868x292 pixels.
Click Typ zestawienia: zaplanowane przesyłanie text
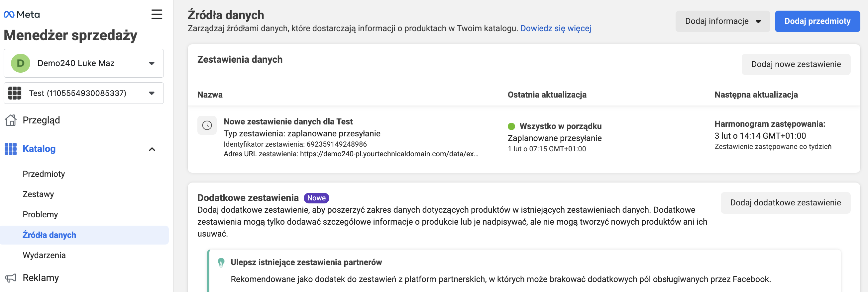coord(302,133)
